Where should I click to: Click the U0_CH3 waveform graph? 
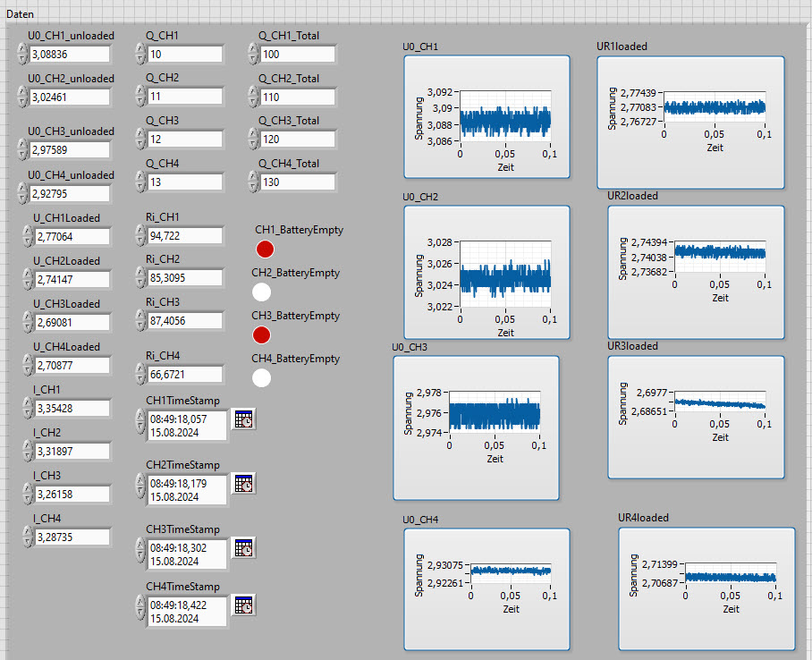[x=477, y=427]
